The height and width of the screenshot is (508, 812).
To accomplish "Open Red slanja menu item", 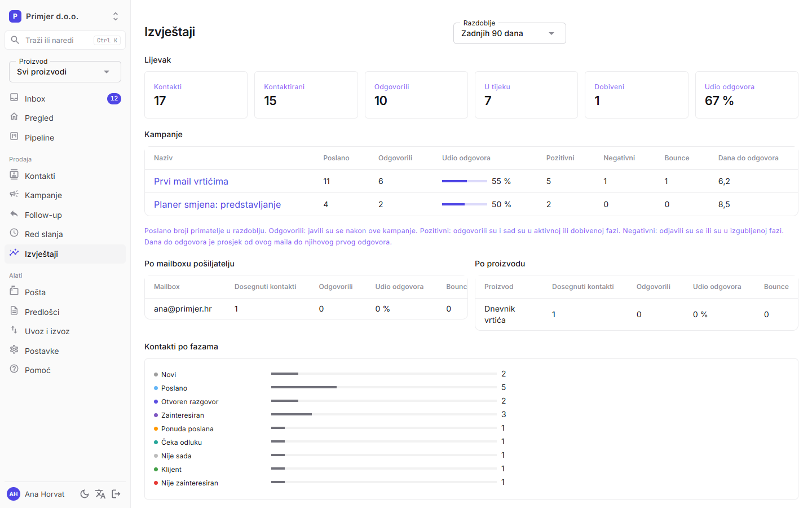I will [65, 234].
